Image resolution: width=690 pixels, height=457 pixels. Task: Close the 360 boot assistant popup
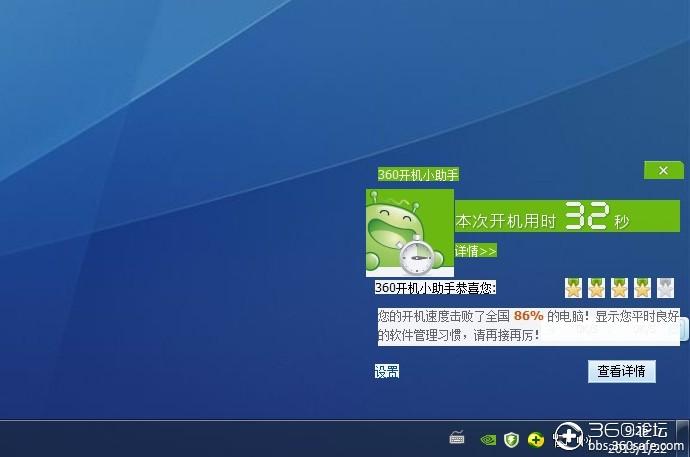click(x=664, y=170)
